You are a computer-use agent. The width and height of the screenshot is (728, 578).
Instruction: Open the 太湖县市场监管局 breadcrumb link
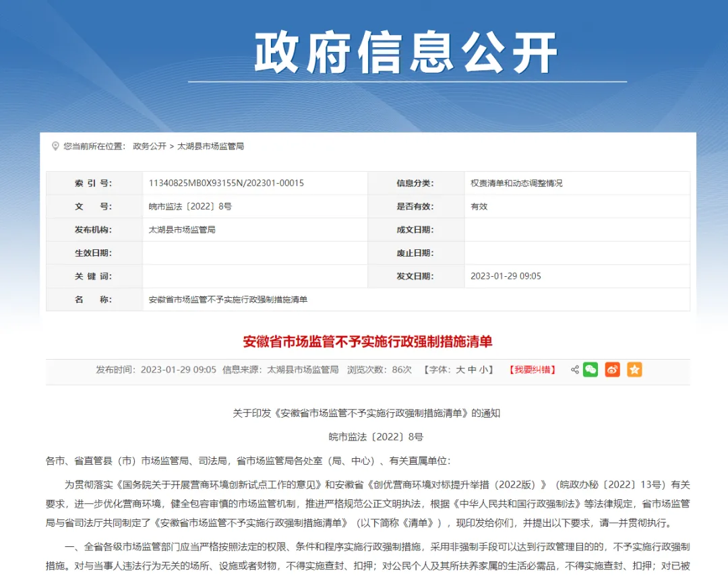coord(210,146)
